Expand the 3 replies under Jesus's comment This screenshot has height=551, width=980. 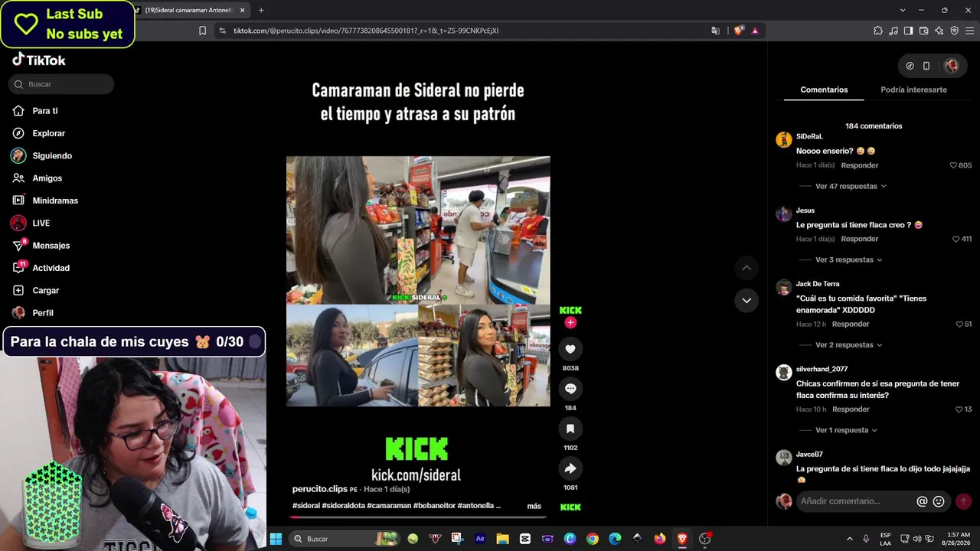(x=849, y=259)
